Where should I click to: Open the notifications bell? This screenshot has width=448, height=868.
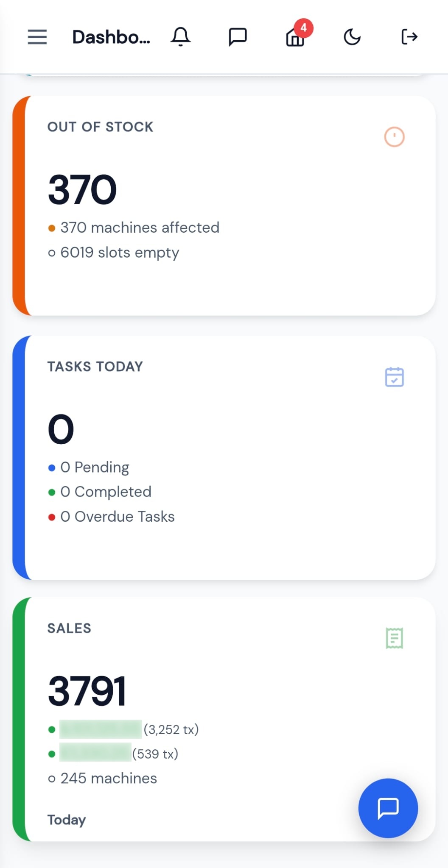point(181,37)
